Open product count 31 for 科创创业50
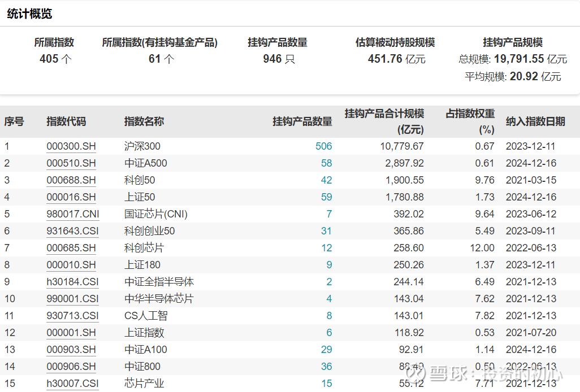 [x=326, y=231]
